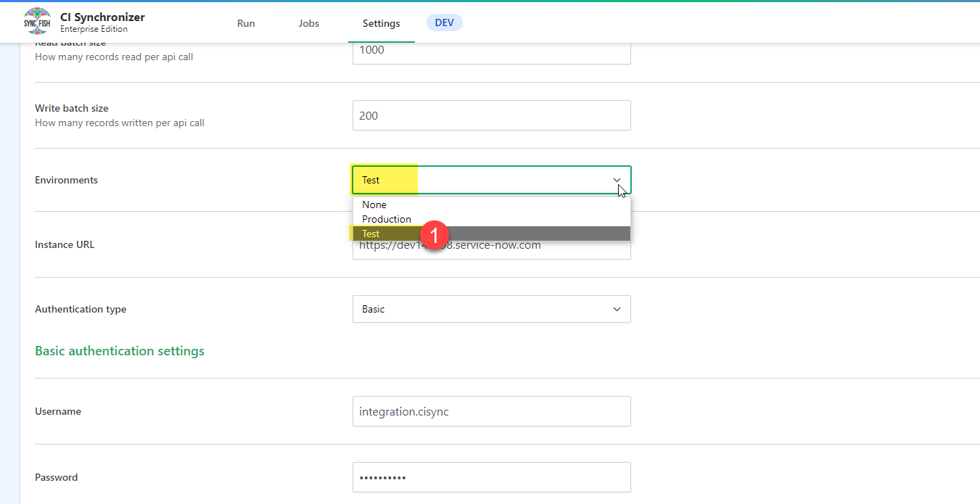Image resolution: width=980 pixels, height=504 pixels.
Task: Choose Test in the Environments list
Action: [492, 234]
